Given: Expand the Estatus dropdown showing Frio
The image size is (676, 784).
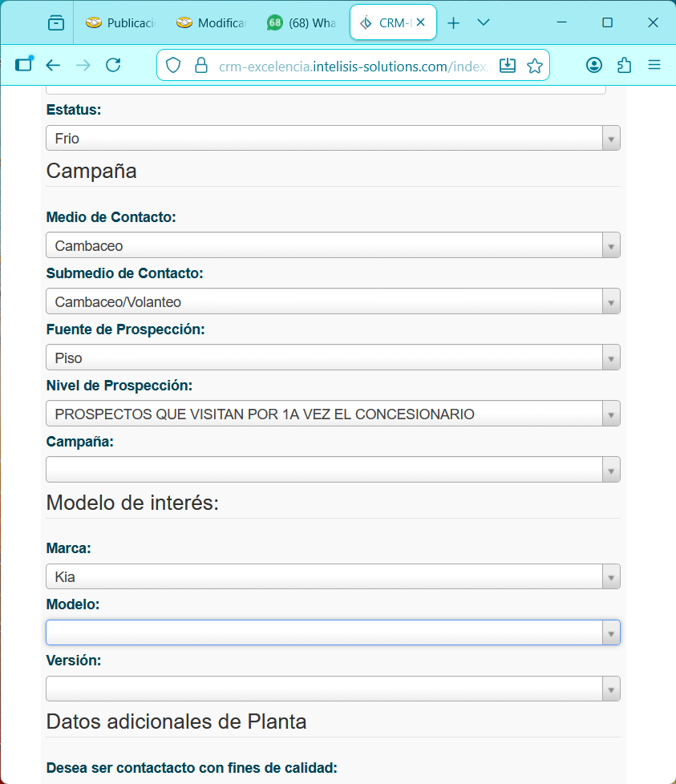Looking at the screenshot, I should coord(332,139).
